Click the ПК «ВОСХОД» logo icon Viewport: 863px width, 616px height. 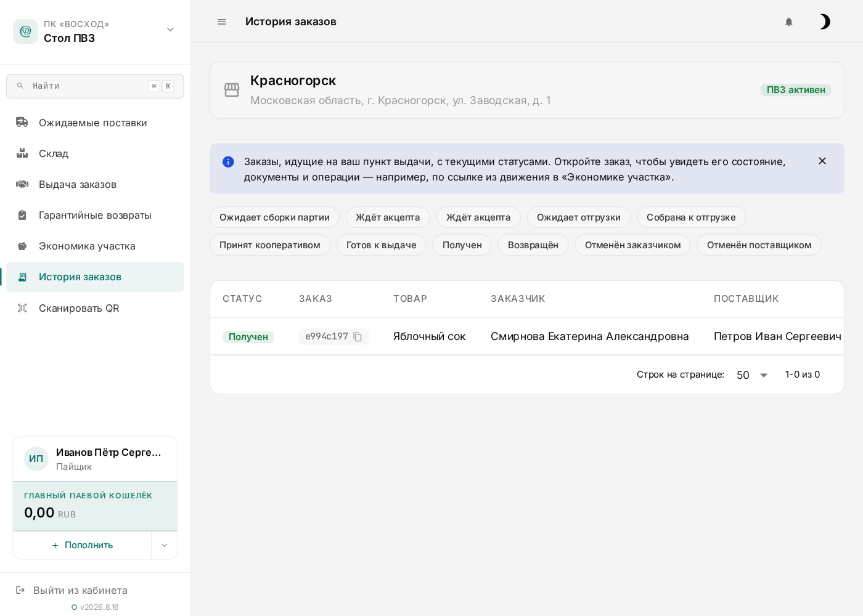tap(25, 31)
